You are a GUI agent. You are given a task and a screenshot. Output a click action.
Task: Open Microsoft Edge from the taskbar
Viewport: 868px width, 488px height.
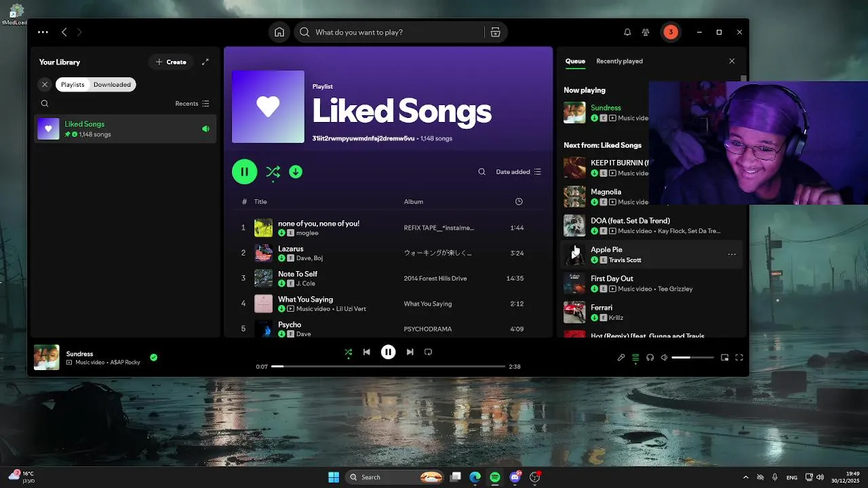(x=475, y=477)
